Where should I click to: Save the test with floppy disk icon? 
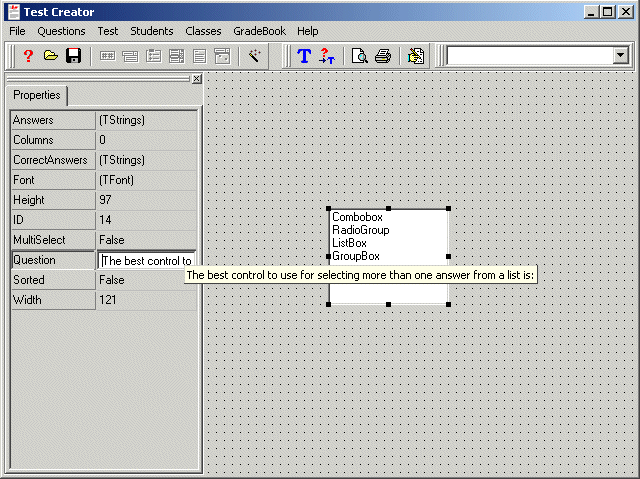click(x=73, y=56)
